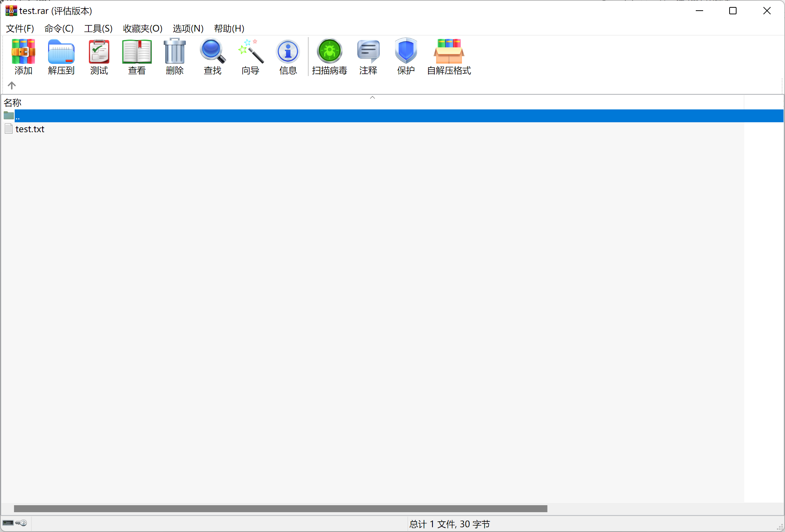This screenshot has height=532, width=785.
Task: Click the Protect (保护) shield icon
Action: tap(406, 57)
